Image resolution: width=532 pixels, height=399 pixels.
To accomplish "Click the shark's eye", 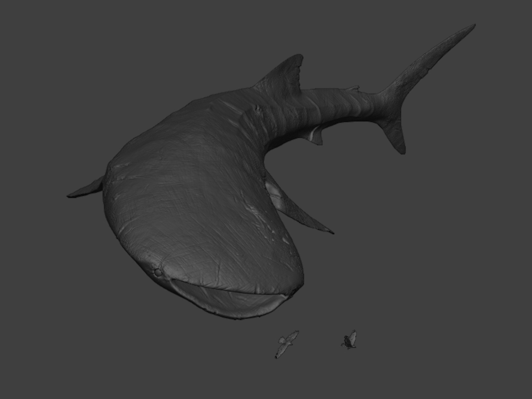I will [x=158, y=272].
